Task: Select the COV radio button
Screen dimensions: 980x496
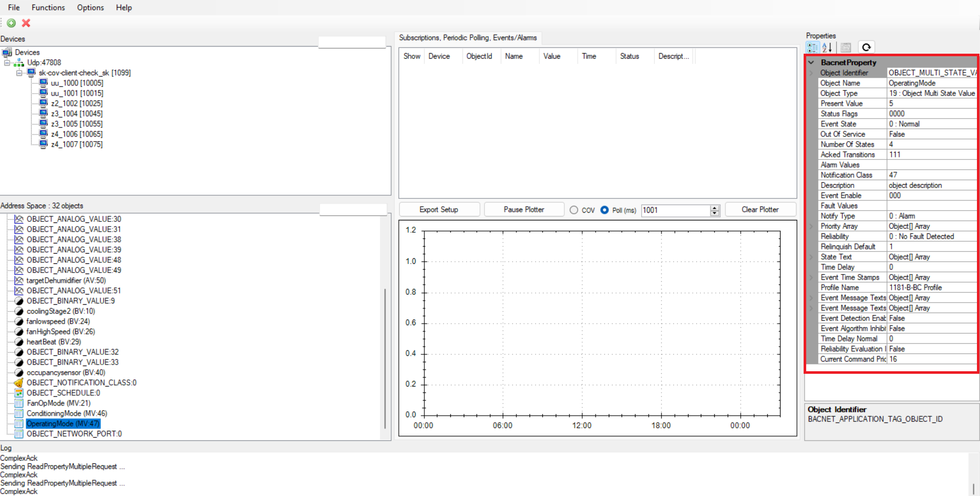Action: click(x=574, y=210)
